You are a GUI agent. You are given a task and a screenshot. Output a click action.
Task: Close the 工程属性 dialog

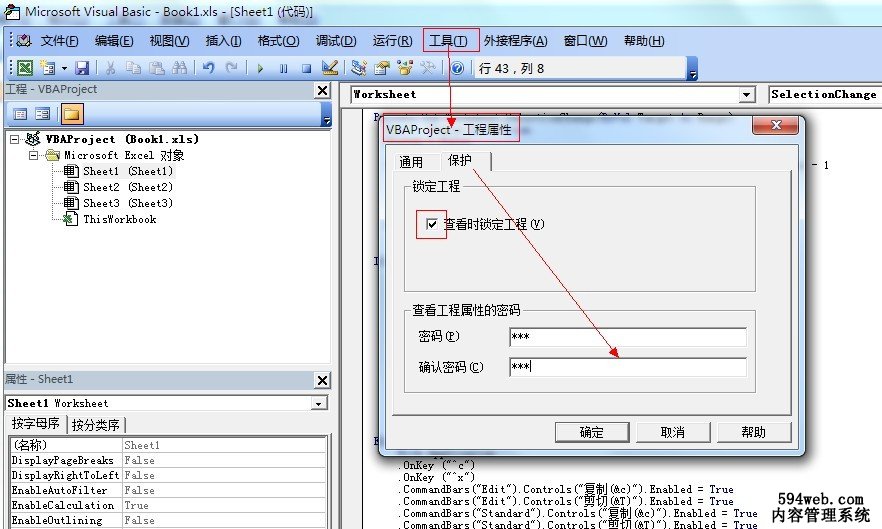click(776, 125)
